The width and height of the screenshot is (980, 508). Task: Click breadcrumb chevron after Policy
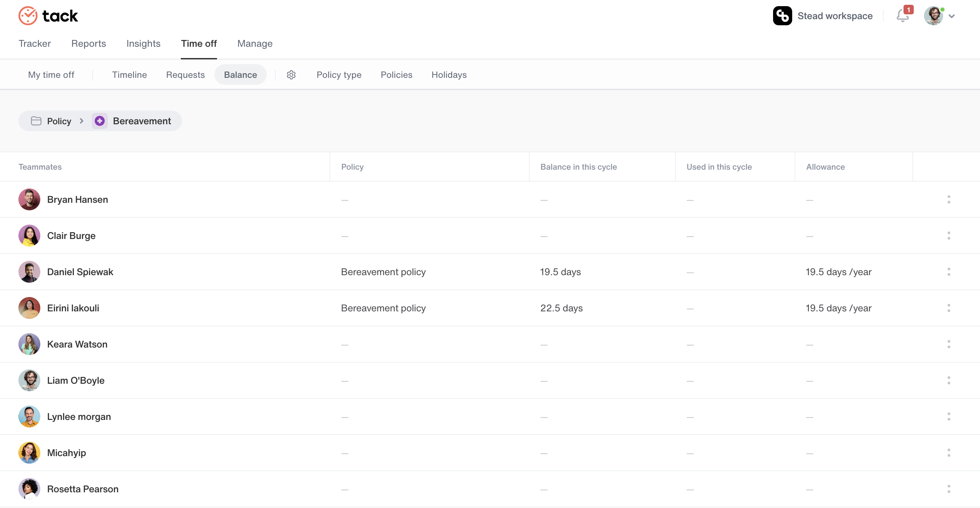click(x=81, y=121)
